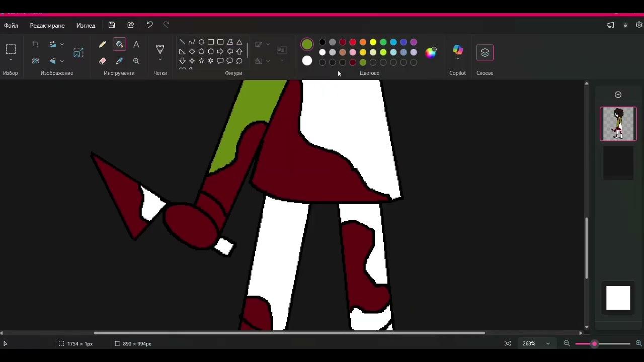
Task: Select the character layer thumbnail
Action: pos(618,124)
